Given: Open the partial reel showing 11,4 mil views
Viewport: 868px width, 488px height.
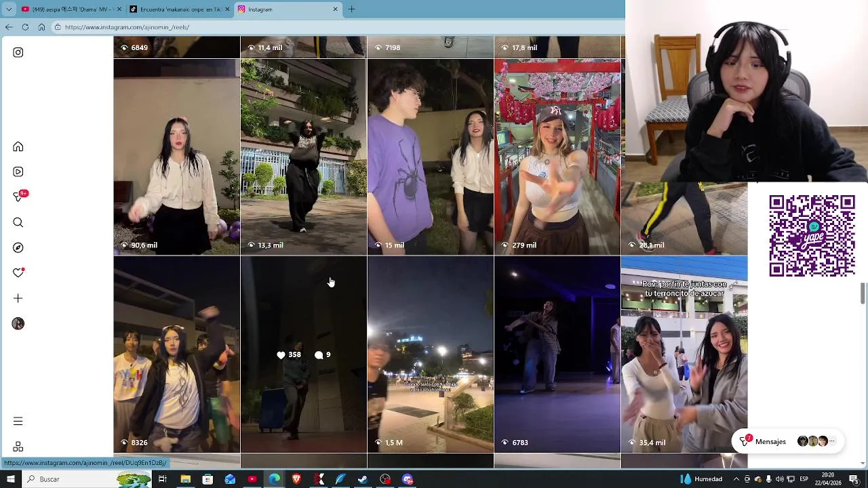Looking at the screenshot, I should tap(303, 47).
